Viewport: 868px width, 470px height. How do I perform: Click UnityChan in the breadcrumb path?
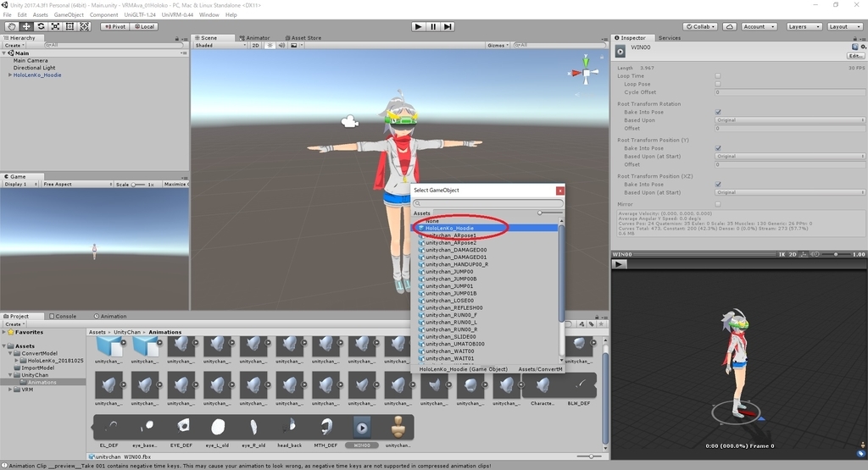127,332
